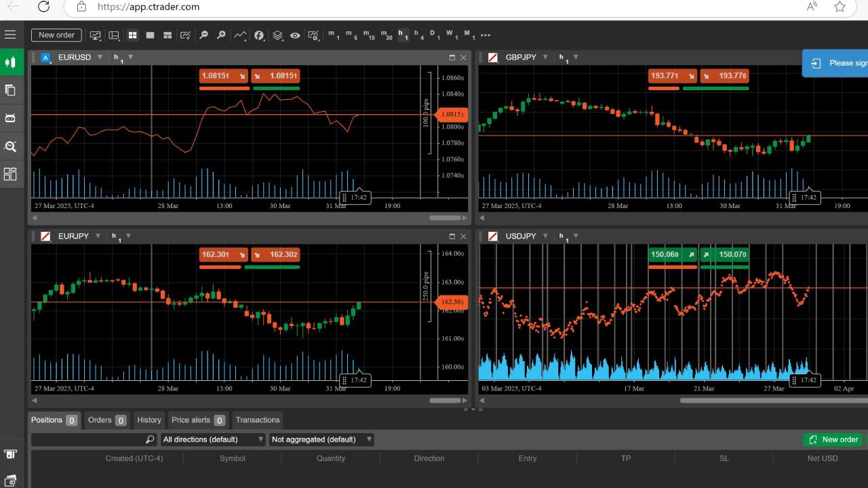Viewport: 868px width, 488px height.
Task: Expand the EURUSD symbol dropdown
Action: (x=100, y=58)
